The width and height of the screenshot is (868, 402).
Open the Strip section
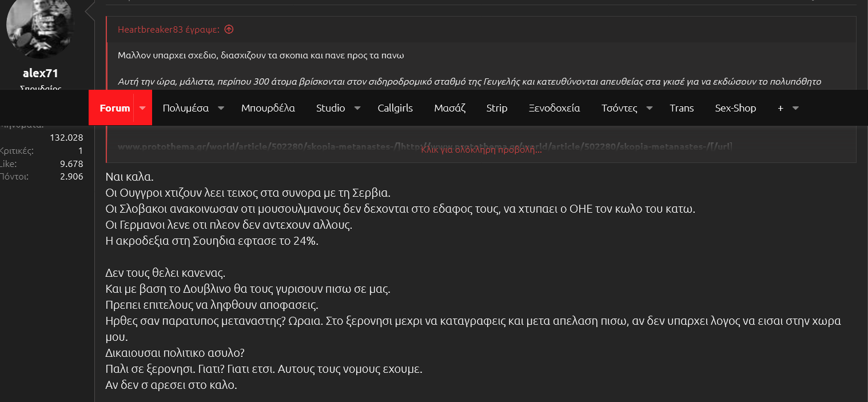(x=496, y=108)
